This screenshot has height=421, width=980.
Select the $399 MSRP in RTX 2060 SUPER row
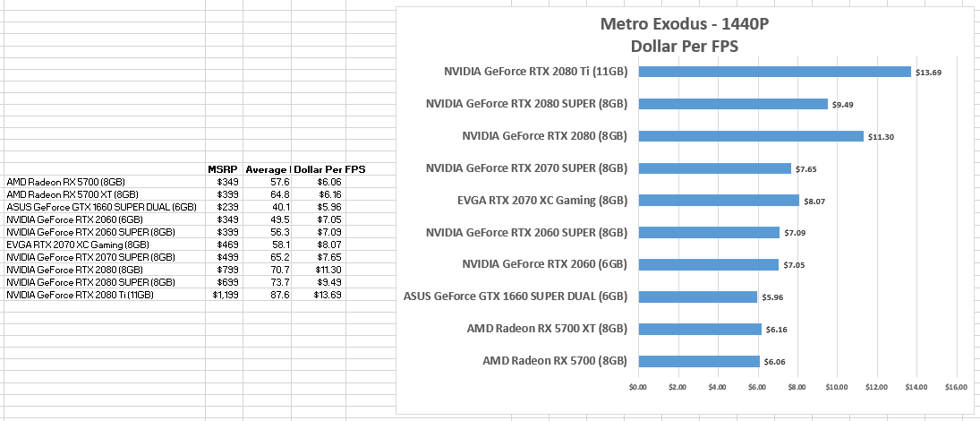tap(225, 232)
